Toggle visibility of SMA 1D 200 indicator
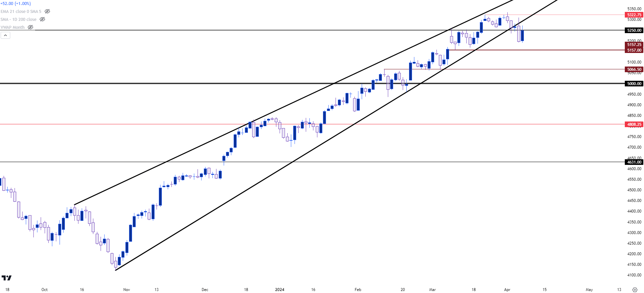The width and height of the screenshot is (644, 293). (42, 19)
